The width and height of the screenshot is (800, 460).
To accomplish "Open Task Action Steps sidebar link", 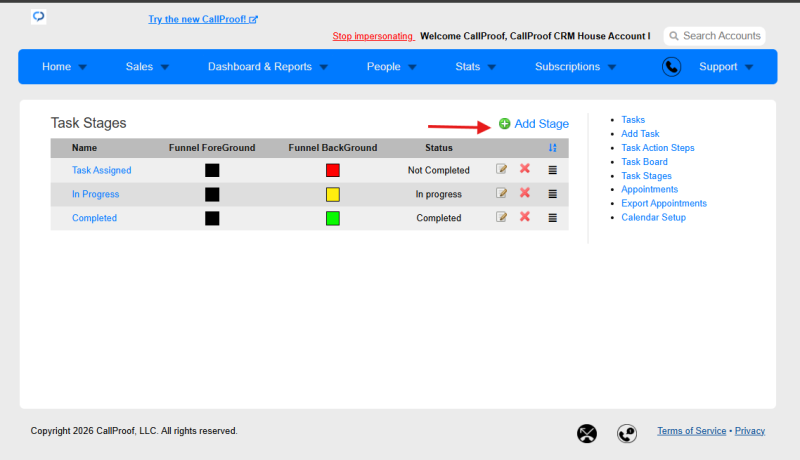I will [x=658, y=148].
